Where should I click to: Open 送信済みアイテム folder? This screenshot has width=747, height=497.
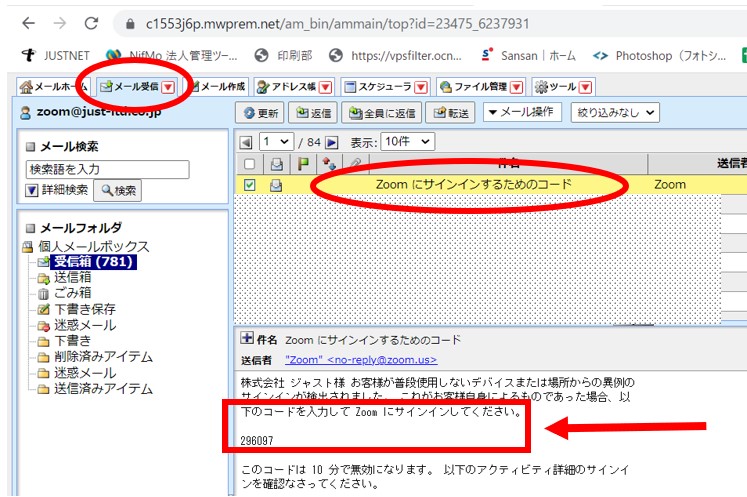[103, 388]
